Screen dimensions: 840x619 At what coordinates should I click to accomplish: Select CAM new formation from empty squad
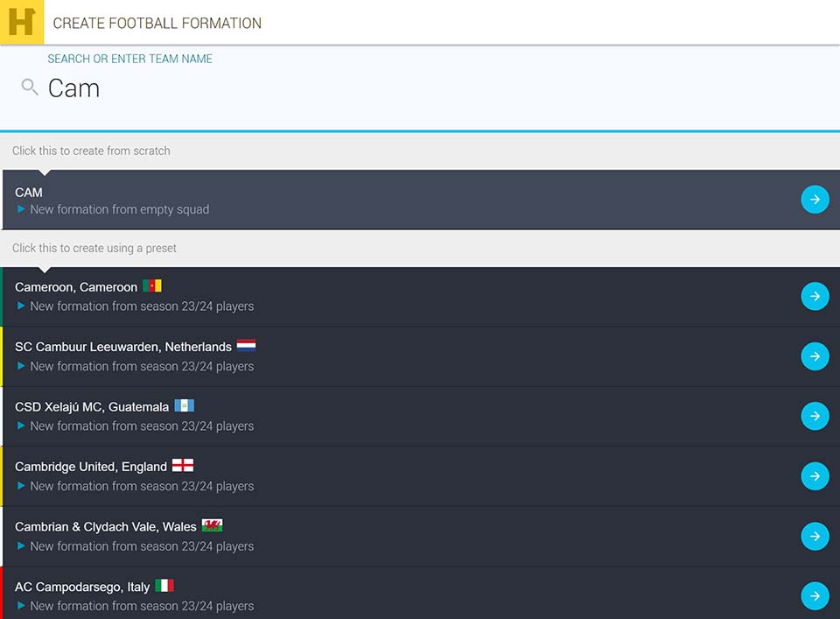(x=421, y=200)
